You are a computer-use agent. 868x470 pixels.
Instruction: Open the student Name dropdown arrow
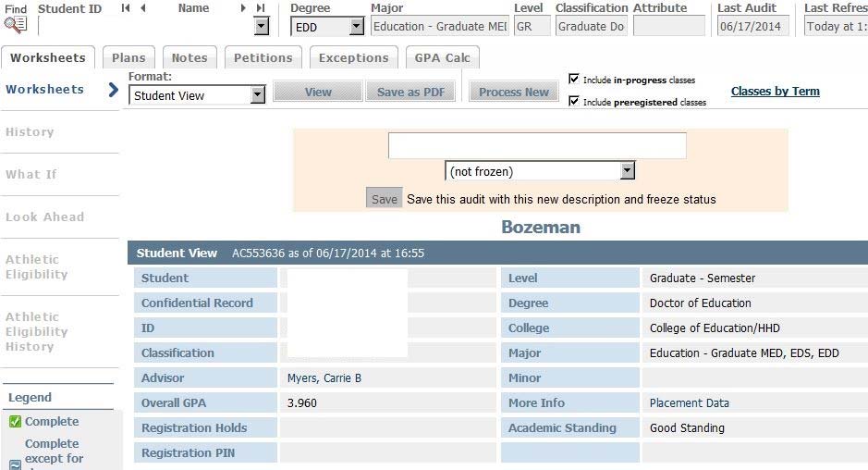tap(262, 27)
